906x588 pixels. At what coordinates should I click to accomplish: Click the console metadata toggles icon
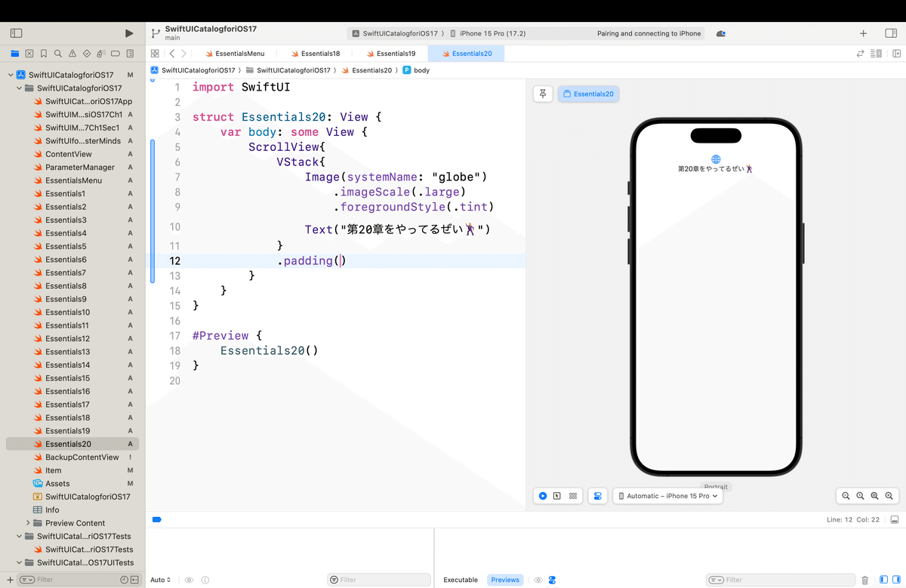pos(553,580)
